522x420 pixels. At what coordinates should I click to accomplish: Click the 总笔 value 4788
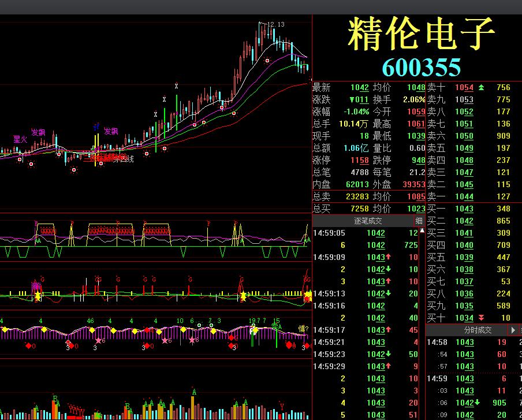coord(360,172)
